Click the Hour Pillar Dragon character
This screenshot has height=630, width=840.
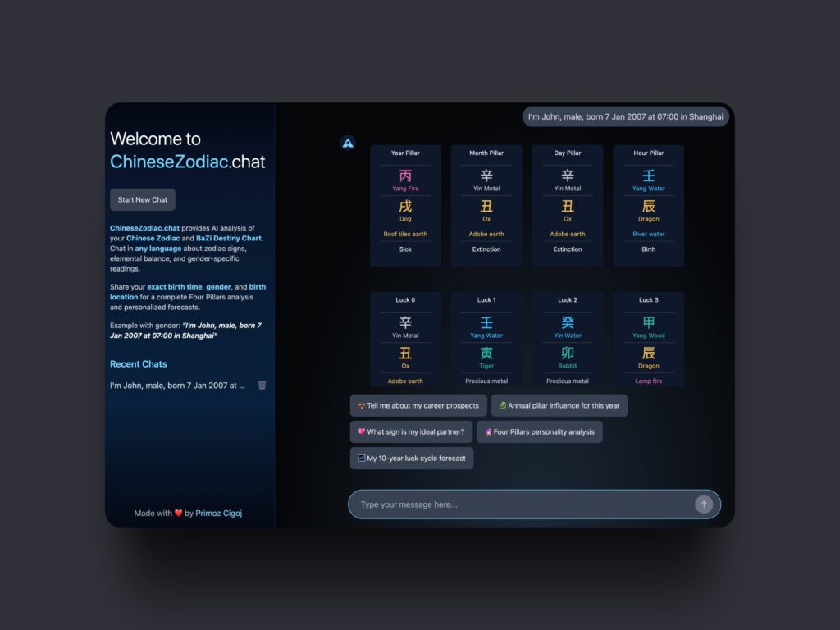coord(649,206)
